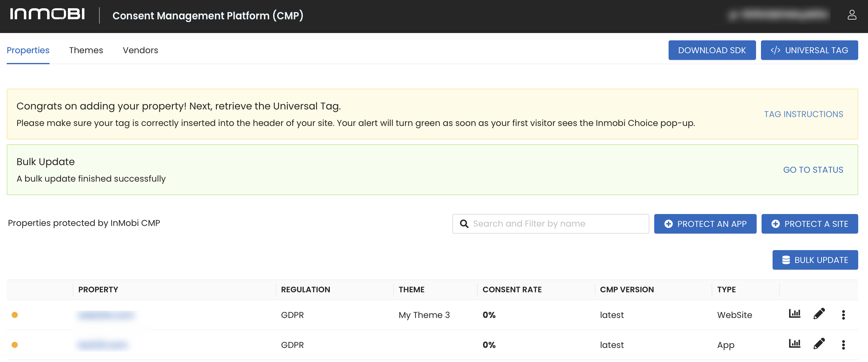Click the 'WebSite' type cell

tap(734, 315)
